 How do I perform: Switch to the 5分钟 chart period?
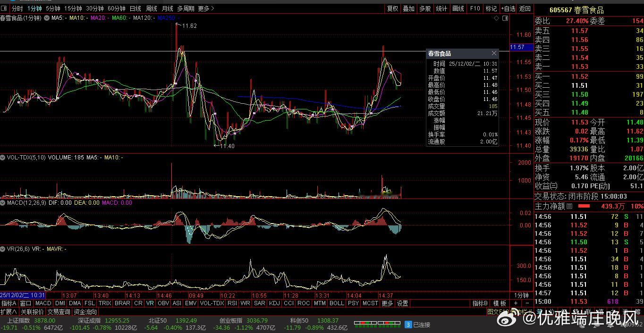pos(53,8)
